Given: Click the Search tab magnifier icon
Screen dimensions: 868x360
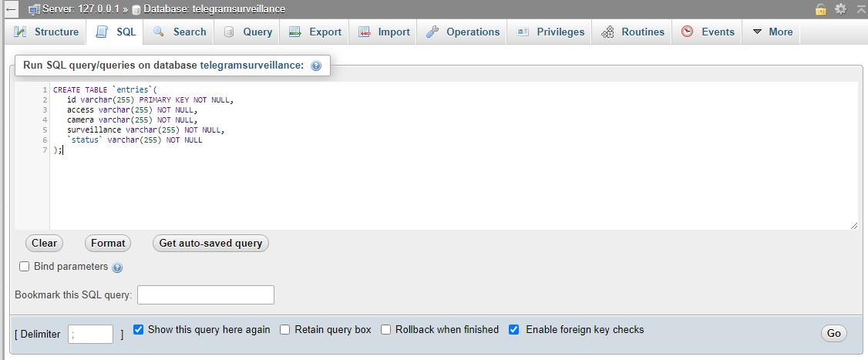Looking at the screenshot, I should (159, 32).
